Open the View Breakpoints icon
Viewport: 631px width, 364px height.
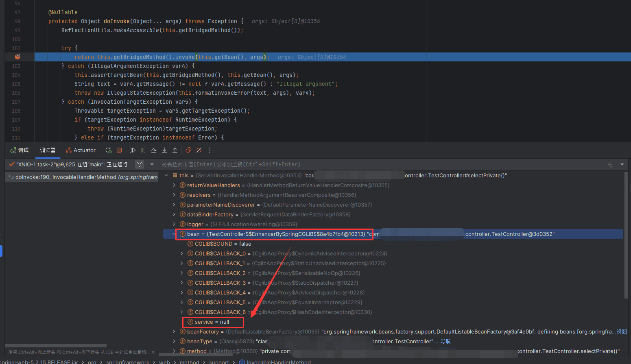tap(188, 150)
